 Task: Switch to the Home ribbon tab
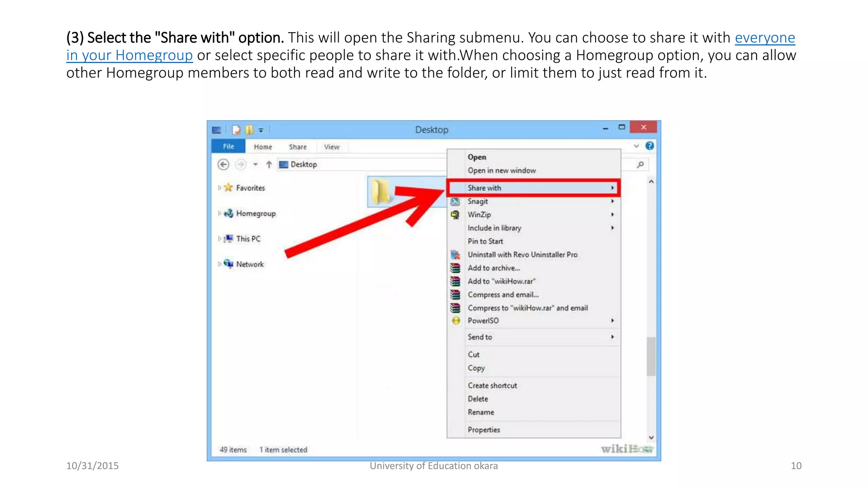263,147
